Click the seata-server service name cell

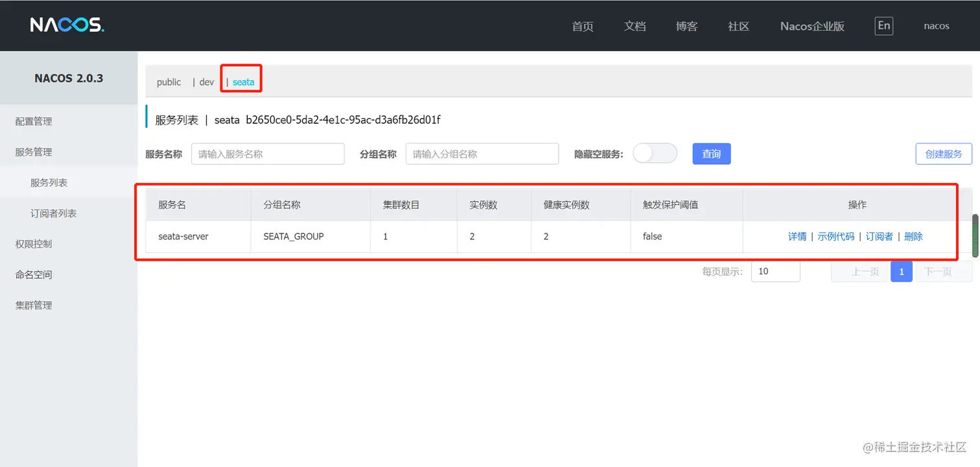pos(198,237)
